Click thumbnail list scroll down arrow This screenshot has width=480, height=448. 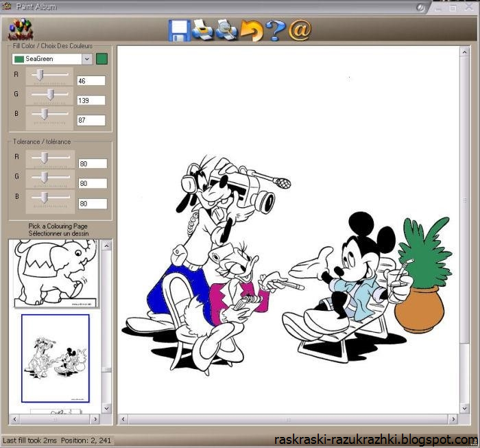coord(106,408)
